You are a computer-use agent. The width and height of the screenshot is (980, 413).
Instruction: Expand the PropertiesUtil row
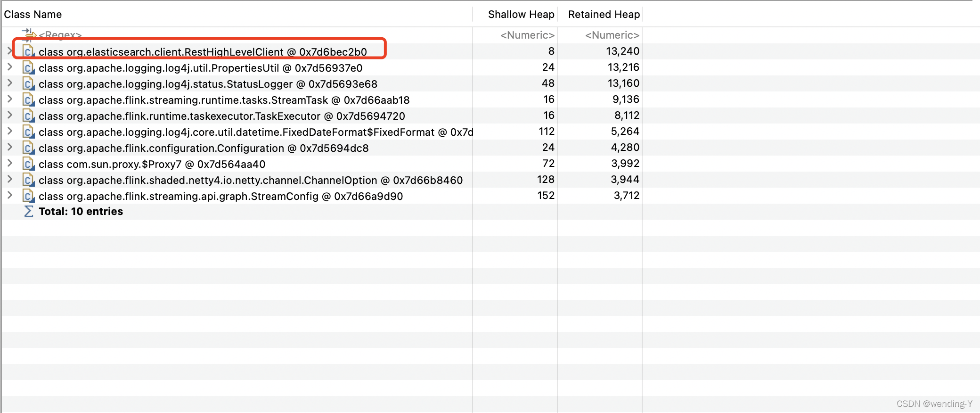point(9,67)
